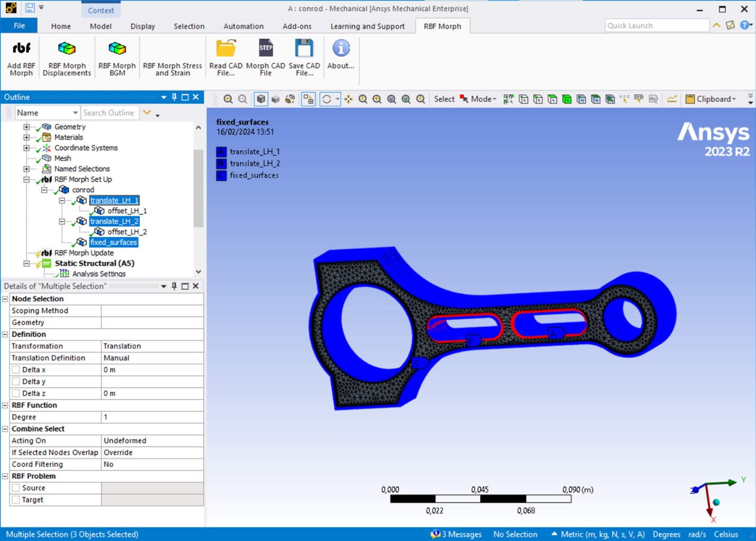Click the Metric units status bar entry

(x=603, y=534)
